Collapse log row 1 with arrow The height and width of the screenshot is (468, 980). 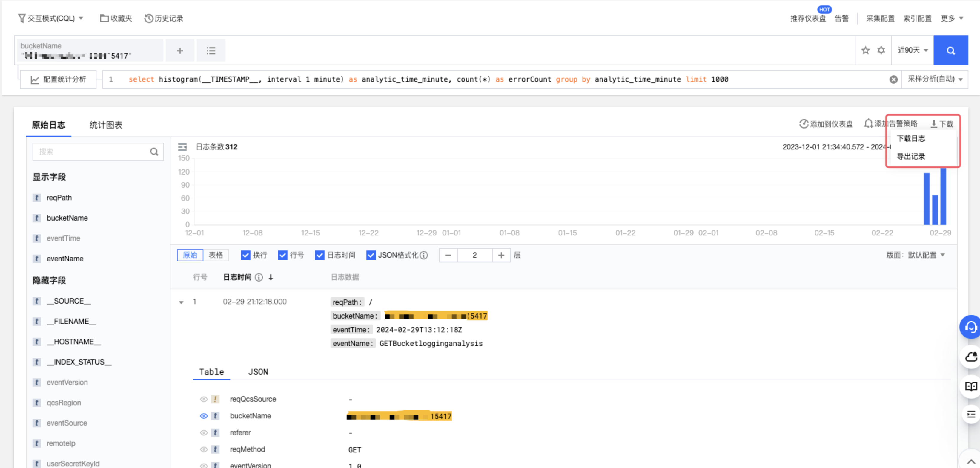point(181,302)
